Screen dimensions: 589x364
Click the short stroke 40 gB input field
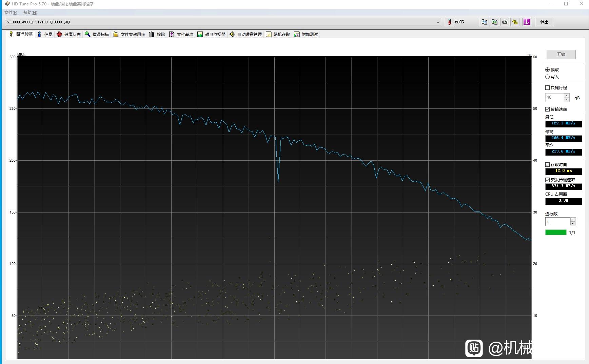[554, 97]
